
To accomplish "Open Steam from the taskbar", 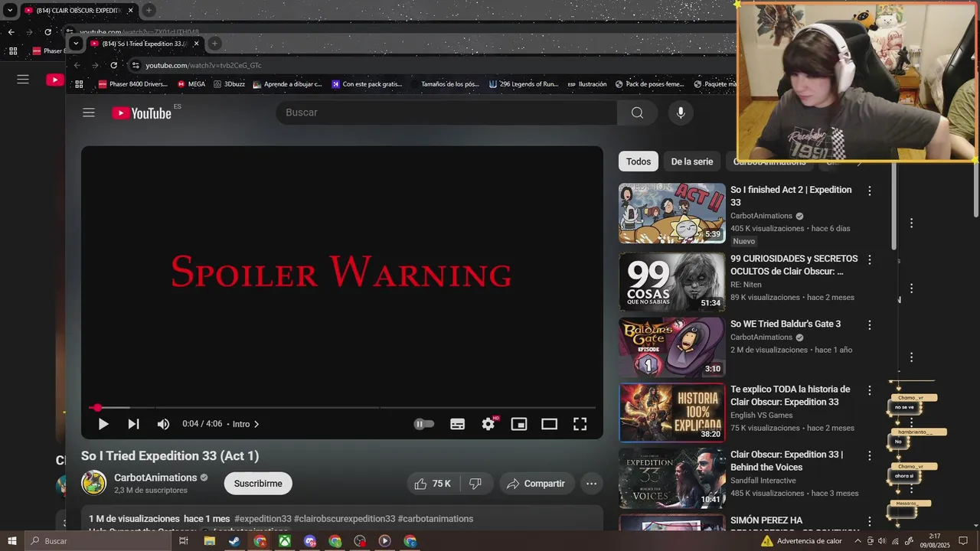I will pos(234,541).
